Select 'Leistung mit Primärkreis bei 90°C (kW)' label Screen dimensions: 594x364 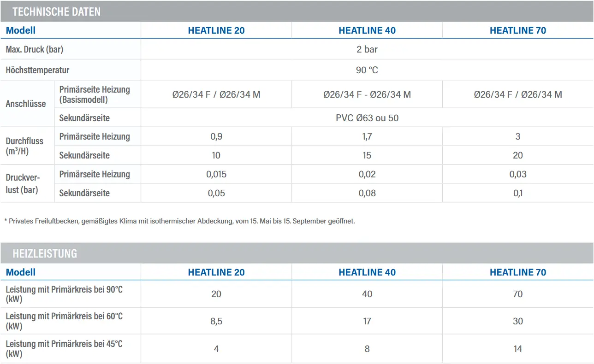tap(65, 294)
